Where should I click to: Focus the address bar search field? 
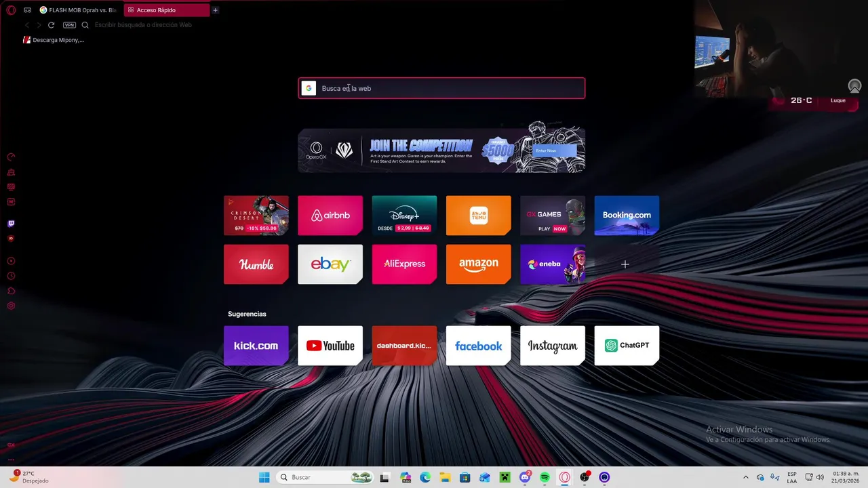tap(143, 25)
